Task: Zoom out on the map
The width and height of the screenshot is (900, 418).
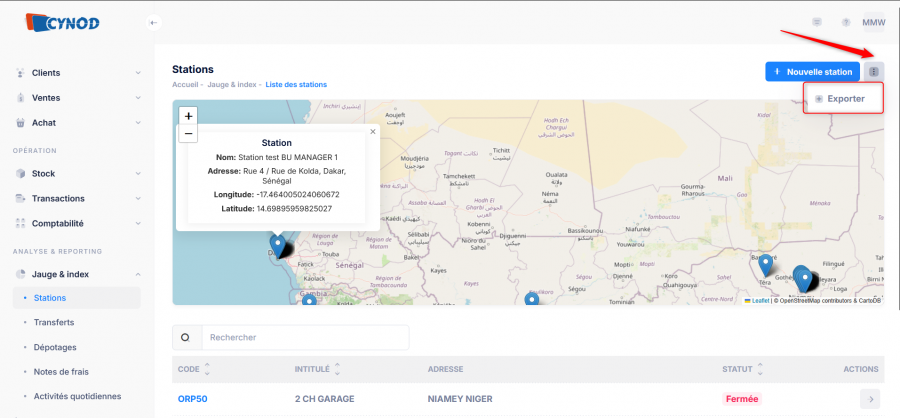Action: (x=189, y=133)
